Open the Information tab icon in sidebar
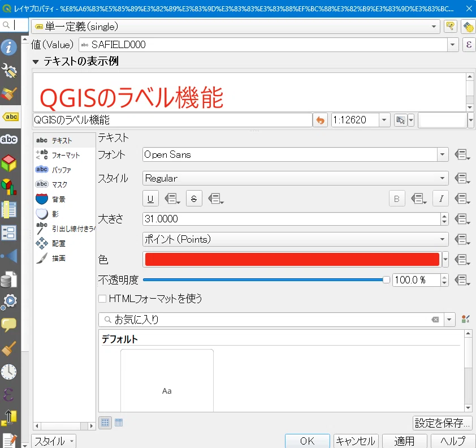The width and height of the screenshot is (476, 448). (x=9, y=47)
